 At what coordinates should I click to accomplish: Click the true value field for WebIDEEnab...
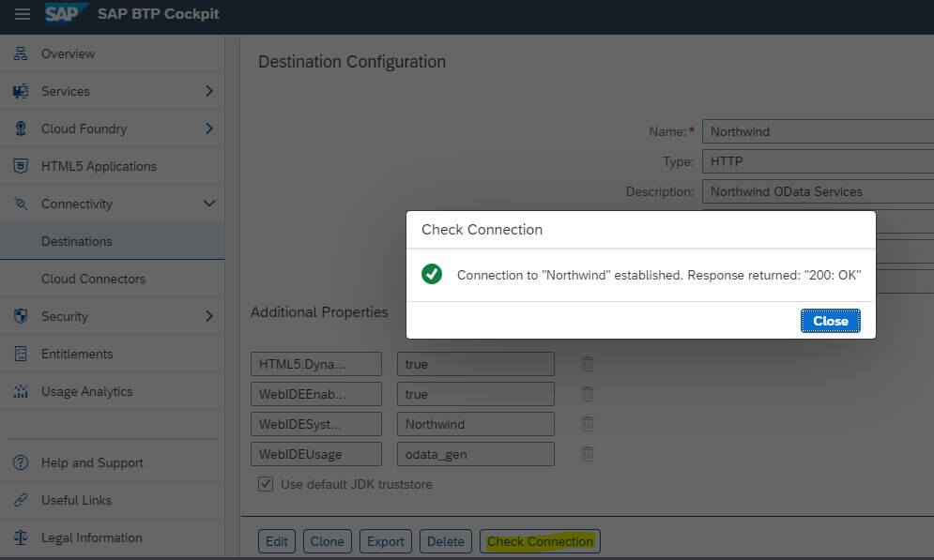(476, 394)
